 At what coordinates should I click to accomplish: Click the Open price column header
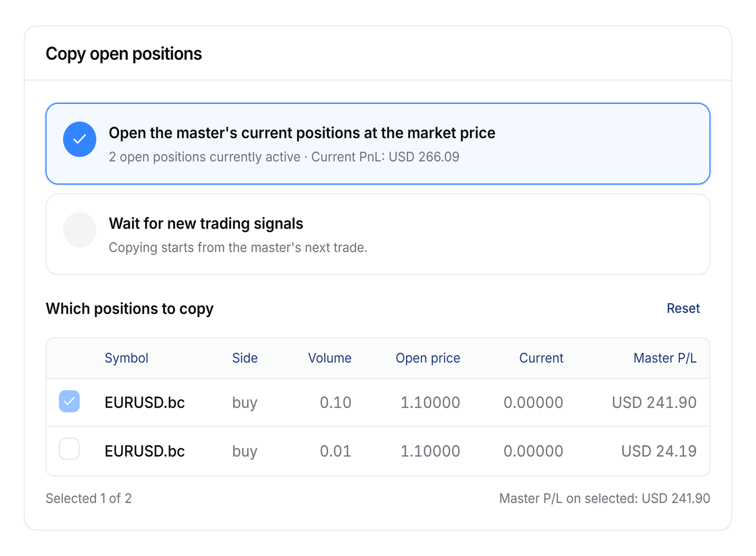click(x=428, y=358)
